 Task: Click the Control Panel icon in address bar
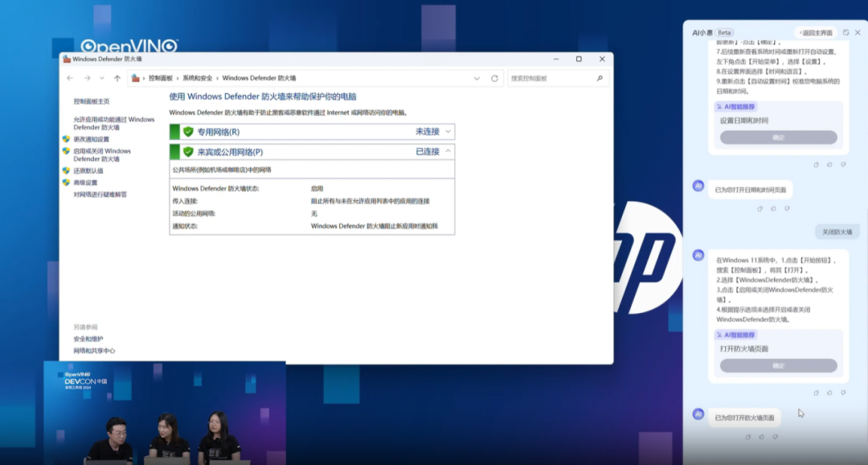(136, 78)
